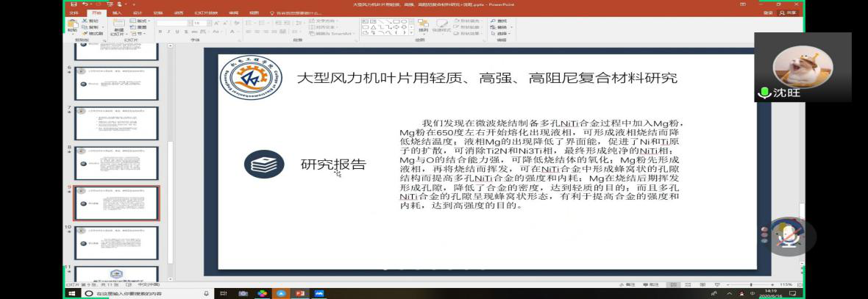Click the Find icon in editing group
This screenshot has height=299, width=868.
(x=501, y=21)
